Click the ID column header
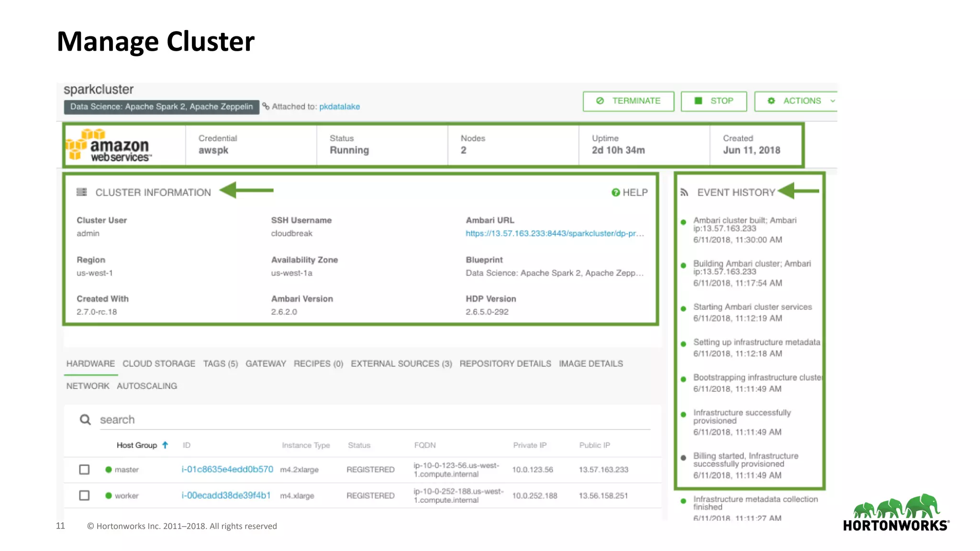This screenshot has height=551, width=980. pyautogui.click(x=187, y=445)
